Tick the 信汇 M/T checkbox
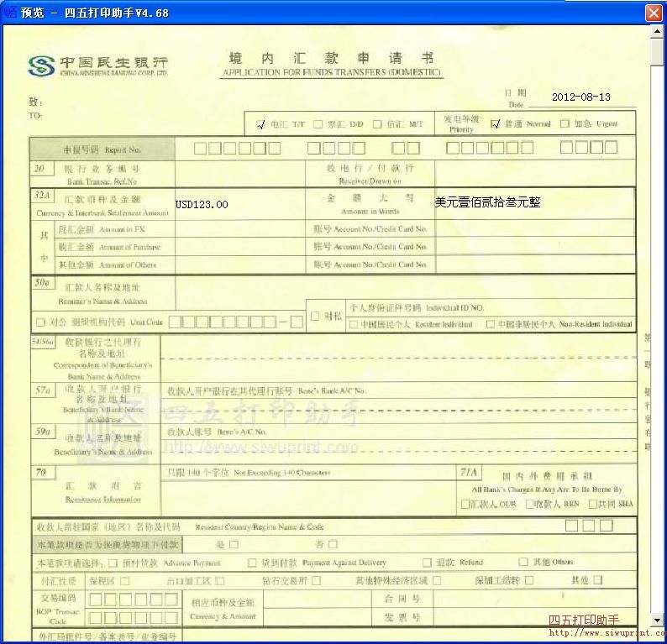The width and height of the screenshot is (667, 644). point(377,123)
